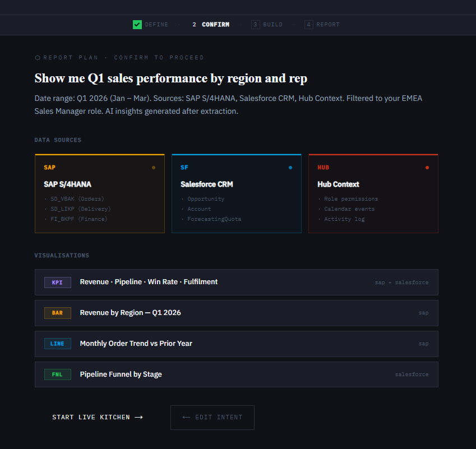The image size is (476, 449).
Task: Click the step 4 number box
Action: [x=309, y=25]
